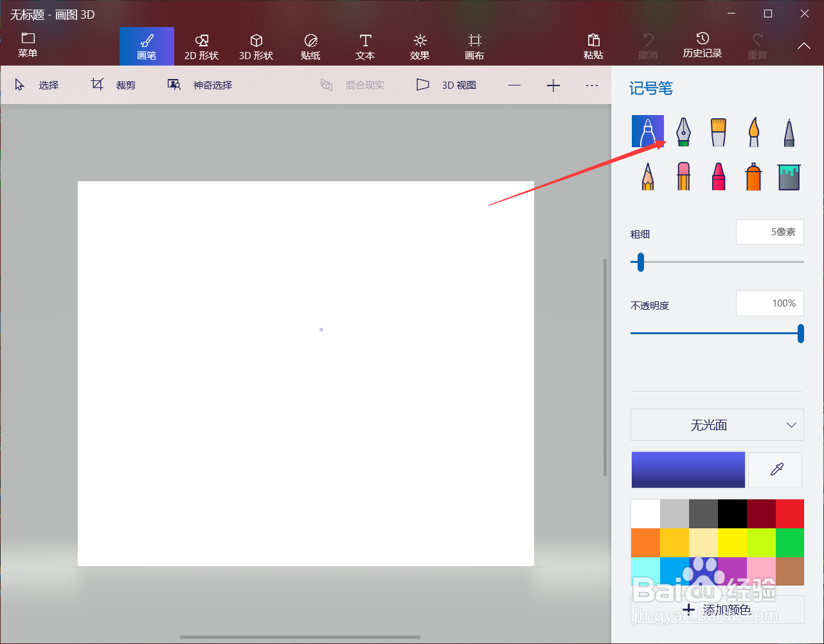Pick the lime color swatch

761,542
